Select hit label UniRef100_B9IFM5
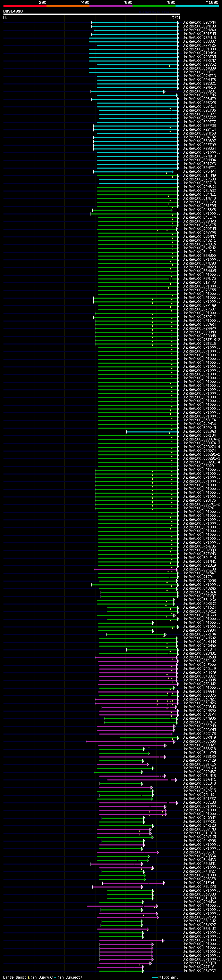 pos(199,34)
